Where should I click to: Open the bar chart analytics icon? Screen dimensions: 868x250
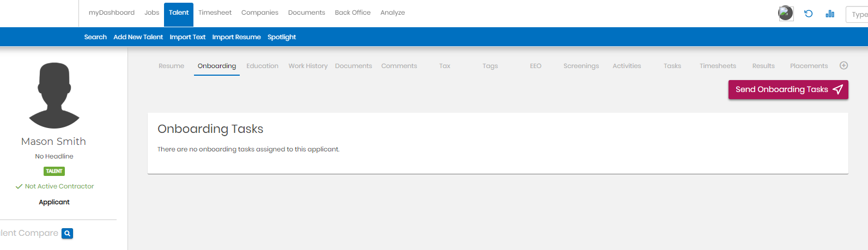tap(830, 14)
